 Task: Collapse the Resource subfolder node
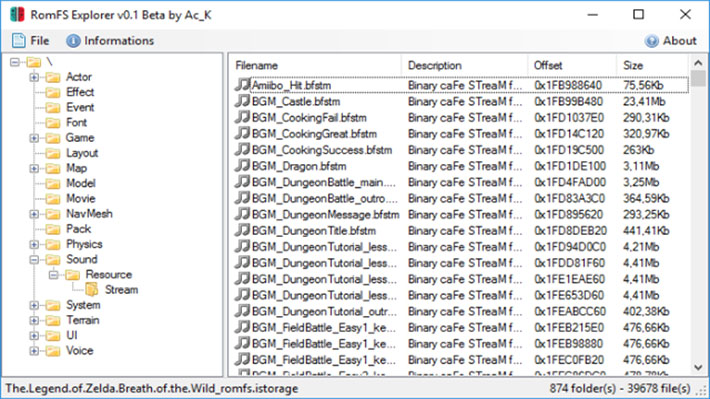(53, 274)
